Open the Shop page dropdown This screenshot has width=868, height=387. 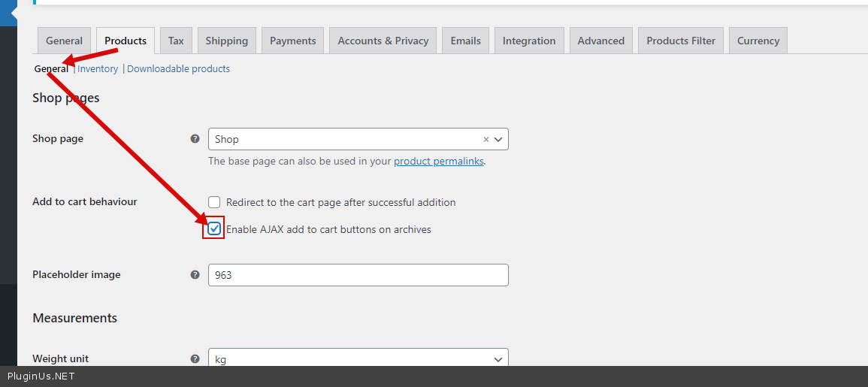358,139
